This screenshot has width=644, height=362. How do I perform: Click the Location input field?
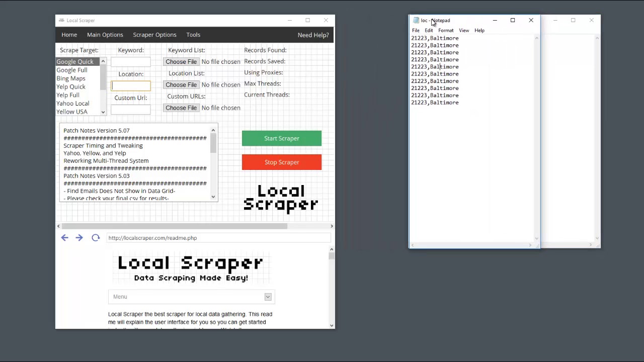point(131,85)
